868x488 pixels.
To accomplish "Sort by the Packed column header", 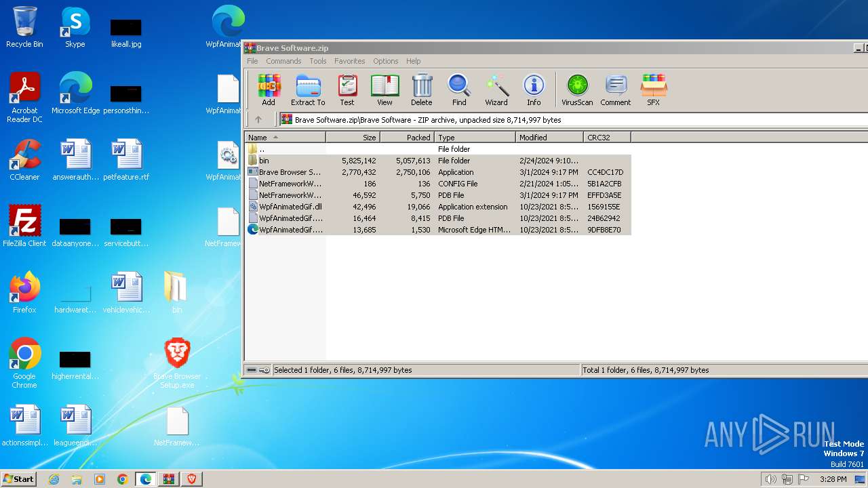I will 407,137.
